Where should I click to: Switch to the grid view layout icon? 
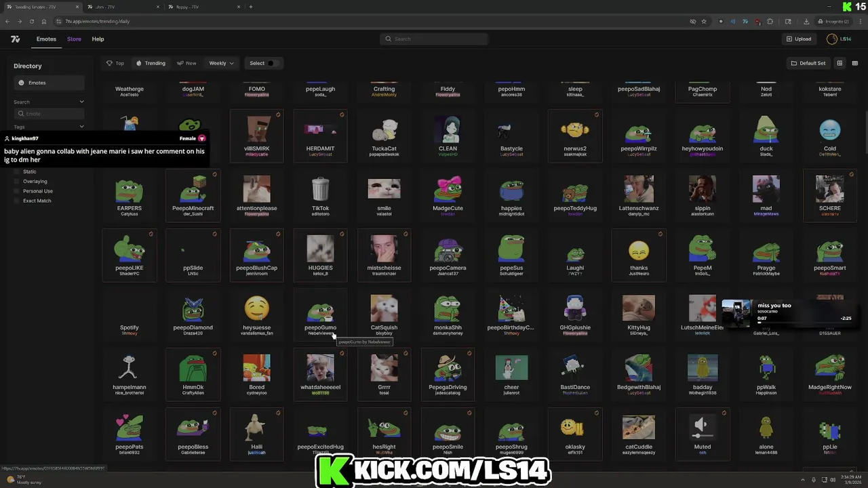(840, 63)
